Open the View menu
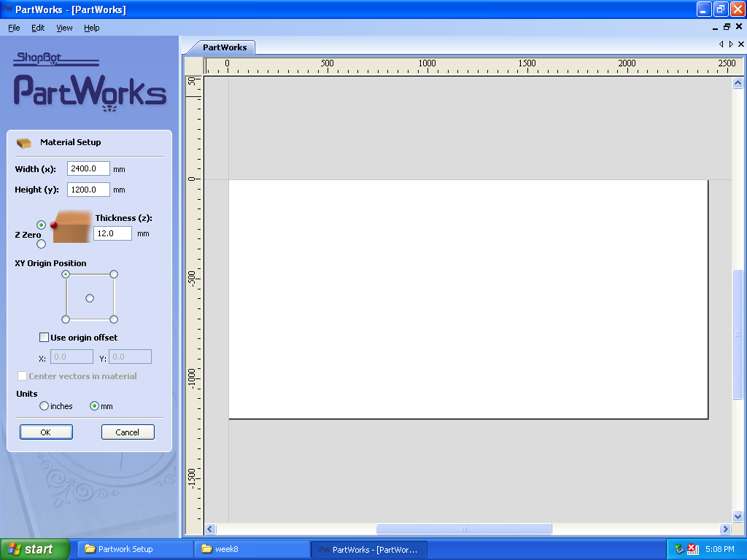 [x=64, y=28]
